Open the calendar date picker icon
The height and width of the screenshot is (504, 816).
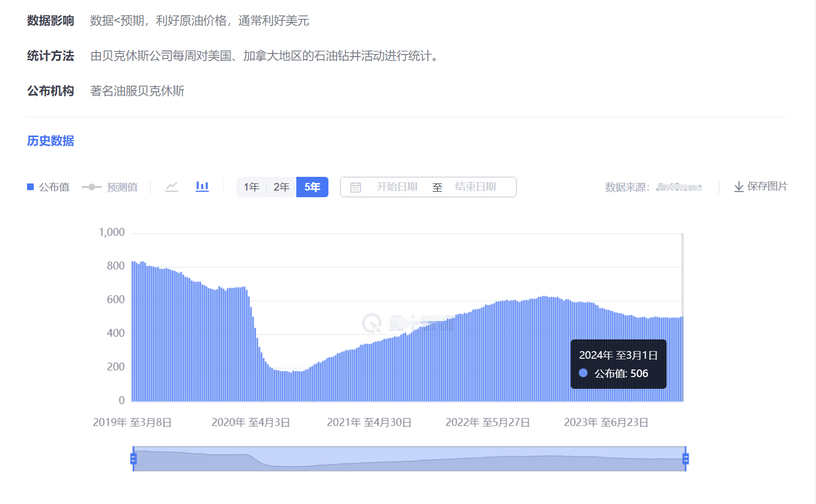click(355, 187)
